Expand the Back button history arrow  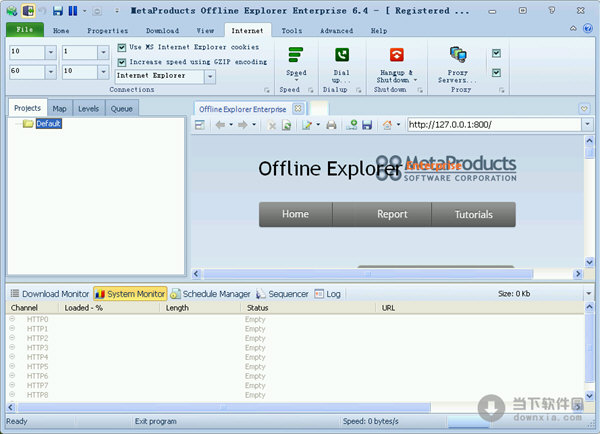point(231,125)
